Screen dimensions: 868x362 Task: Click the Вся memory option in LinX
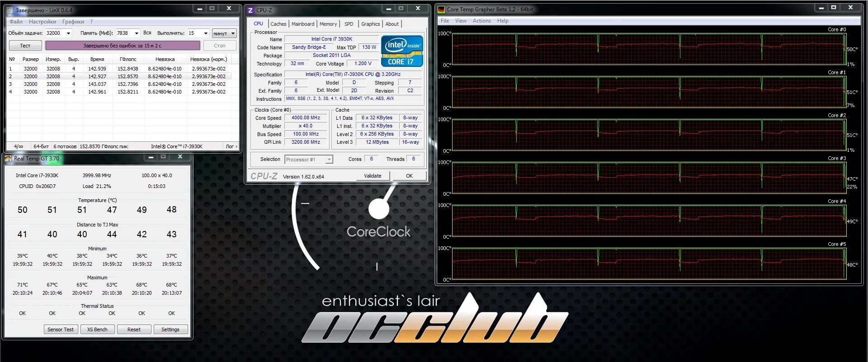(x=147, y=33)
